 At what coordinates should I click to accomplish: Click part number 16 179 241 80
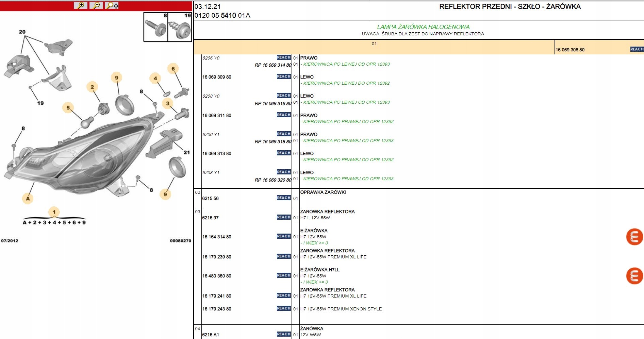coord(217,296)
